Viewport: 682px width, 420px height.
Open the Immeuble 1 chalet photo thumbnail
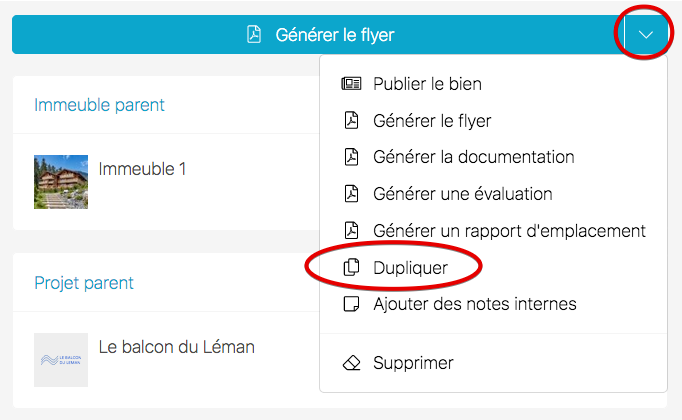click(61, 182)
